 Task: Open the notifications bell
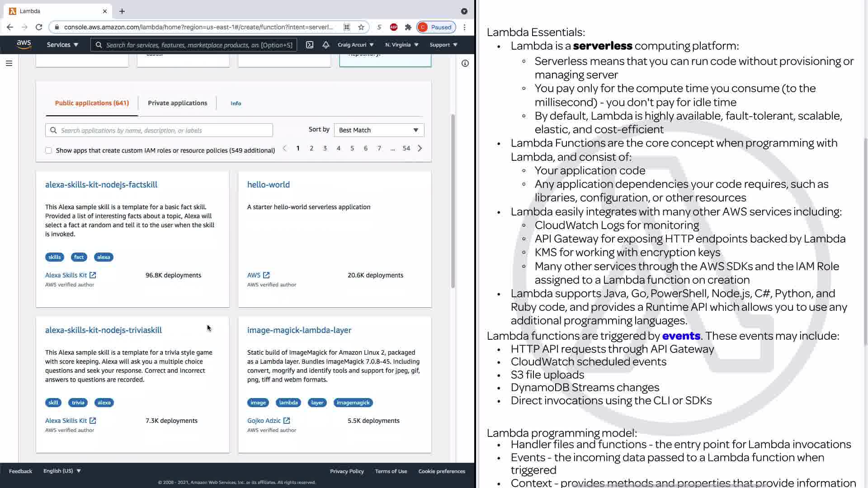pos(325,45)
